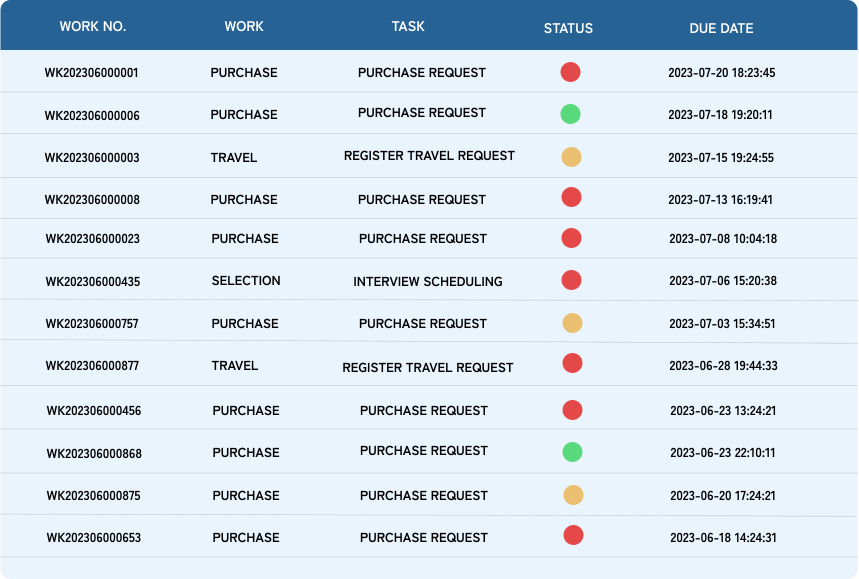Image resolution: width=859 pixels, height=579 pixels.
Task: Click SELECTION work type cell
Action: pos(246,281)
